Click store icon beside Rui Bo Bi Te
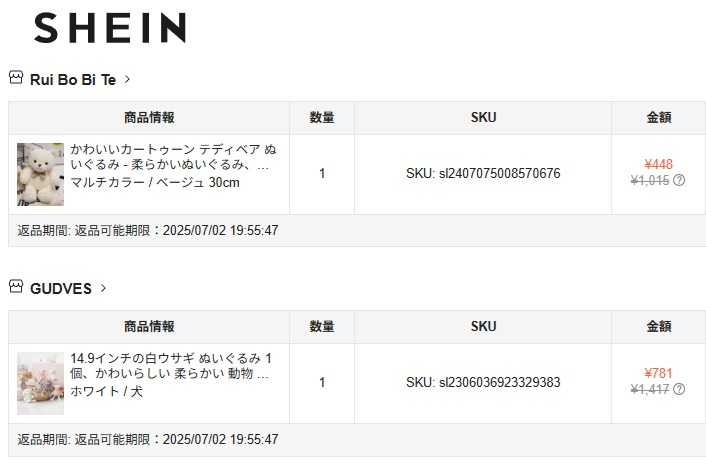This screenshot has height=466, width=706. (16, 78)
